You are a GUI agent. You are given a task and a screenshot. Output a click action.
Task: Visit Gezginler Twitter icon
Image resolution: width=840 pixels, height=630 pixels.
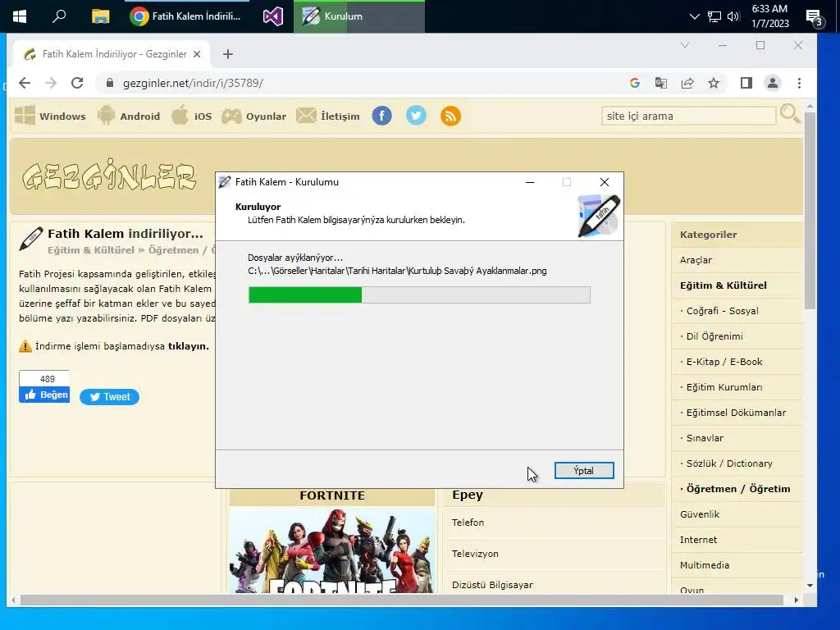(416, 116)
